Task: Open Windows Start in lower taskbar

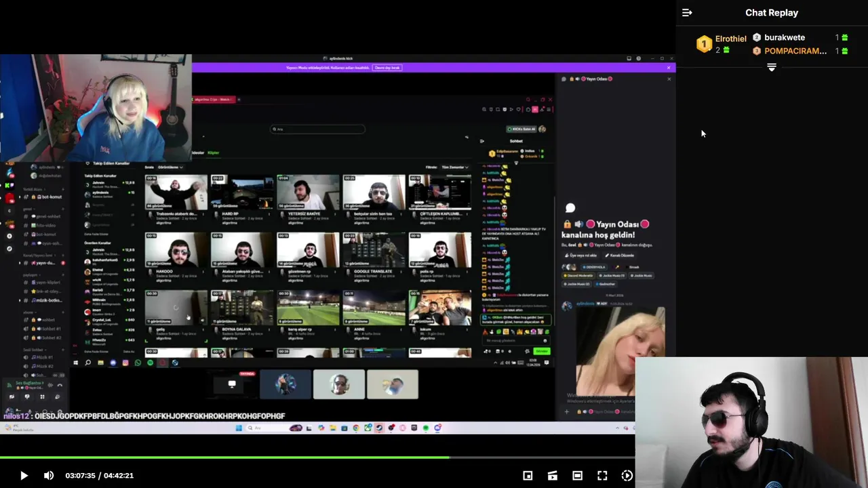Action: click(x=239, y=428)
